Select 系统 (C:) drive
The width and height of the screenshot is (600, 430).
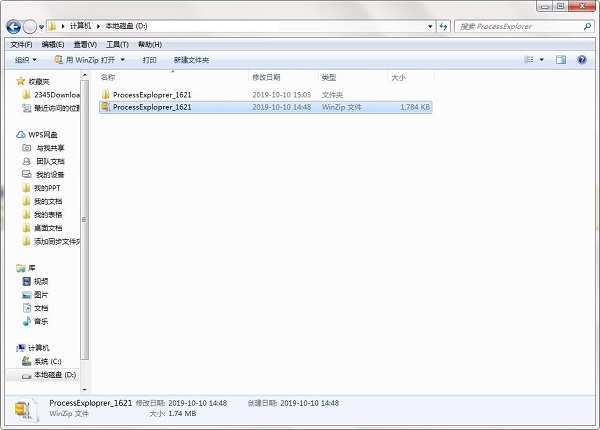click(x=47, y=361)
